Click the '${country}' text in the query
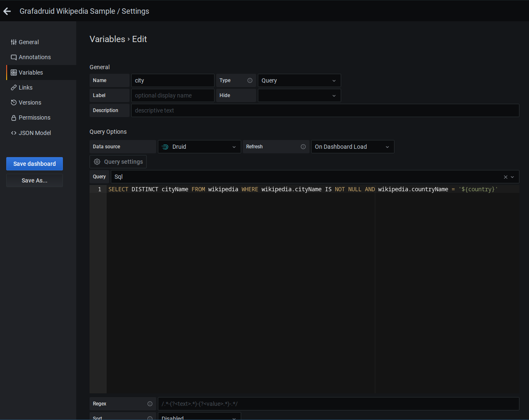The image size is (529, 420). tap(478, 189)
